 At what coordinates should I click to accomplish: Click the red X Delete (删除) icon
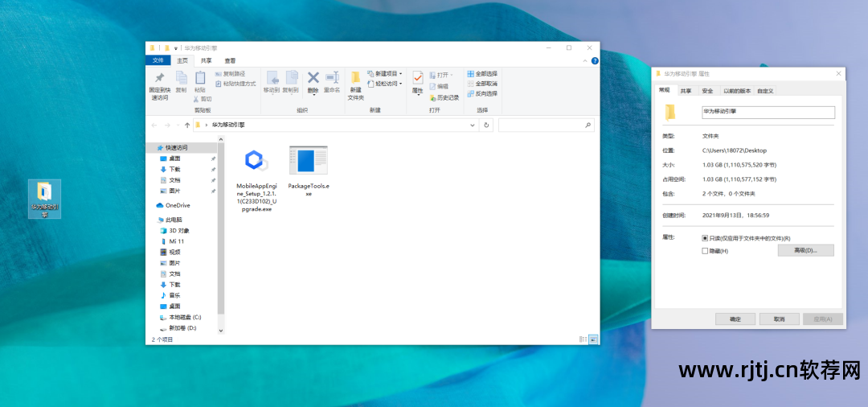coord(313,77)
